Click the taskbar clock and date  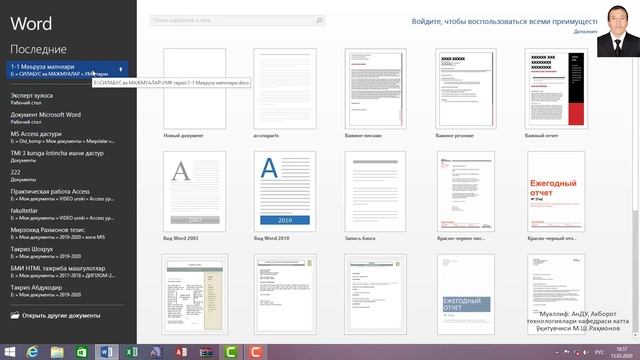tap(622, 352)
